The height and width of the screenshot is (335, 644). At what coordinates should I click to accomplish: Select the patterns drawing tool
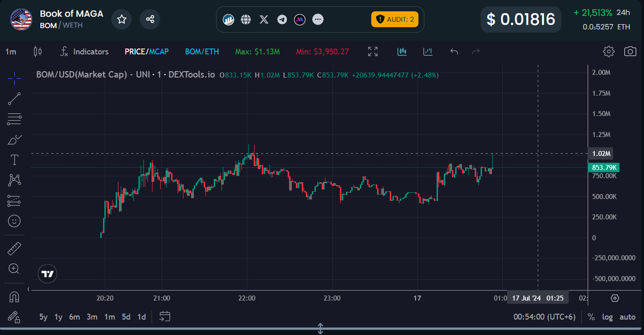tap(14, 180)
